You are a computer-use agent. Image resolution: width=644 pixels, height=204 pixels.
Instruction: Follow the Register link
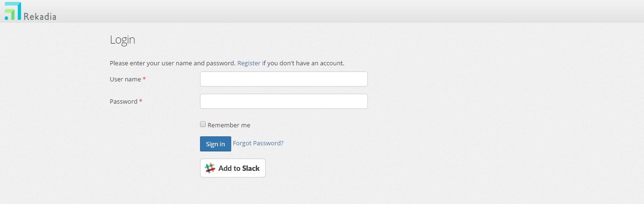click(x=249, y=63)
